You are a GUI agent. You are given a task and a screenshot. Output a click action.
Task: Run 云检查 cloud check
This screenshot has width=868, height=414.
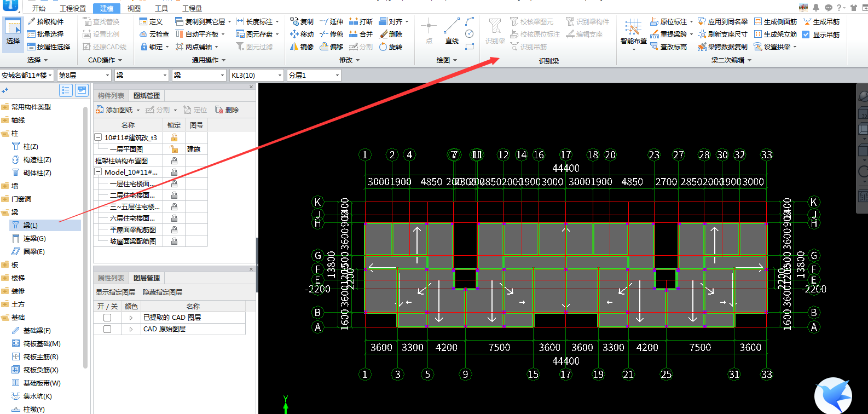(154, 34)
